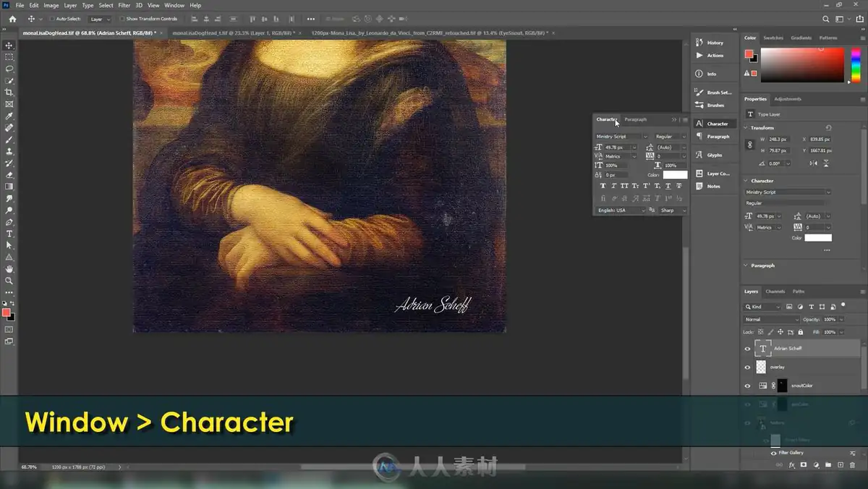Select the Horizontal Type tool
Viewport: 868px width, 489px height.
9,234
